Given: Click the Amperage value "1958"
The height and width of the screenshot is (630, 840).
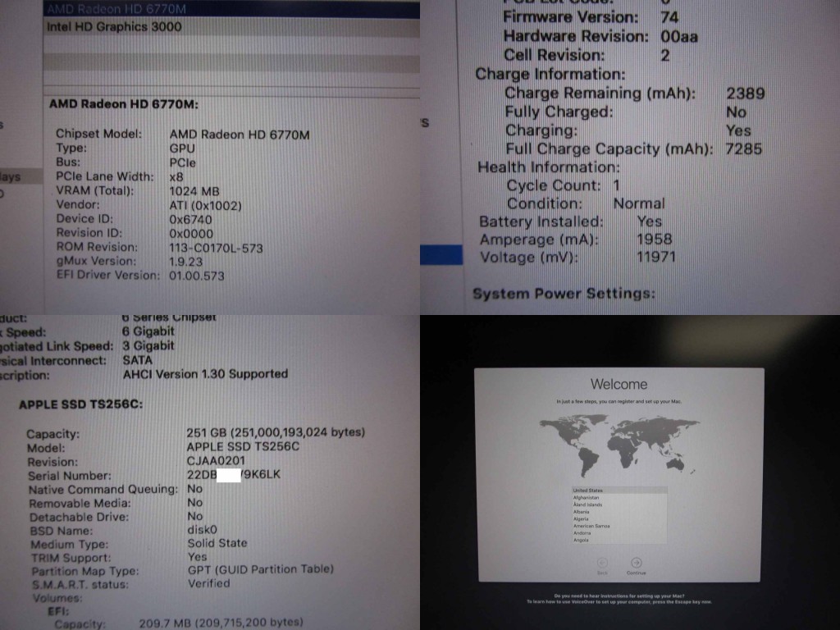Looking at the screenshot, I should 654,239.
